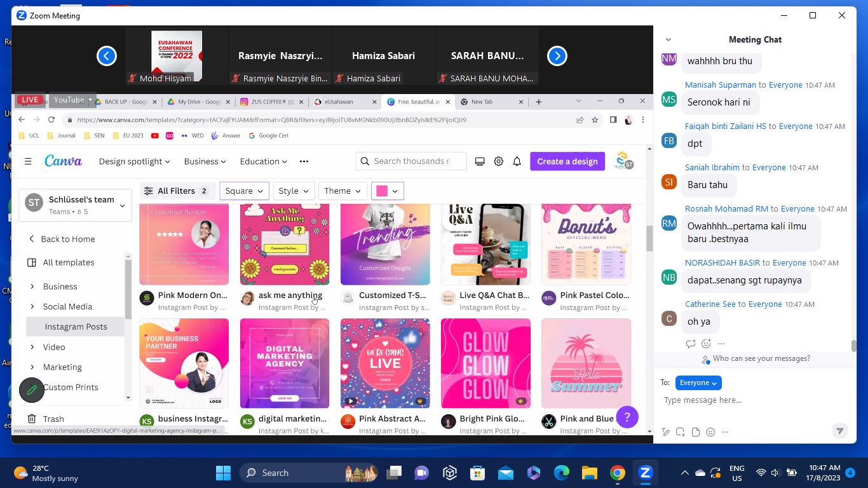
Task: Open the Theme filter dropdown
Action: (342, 191)
